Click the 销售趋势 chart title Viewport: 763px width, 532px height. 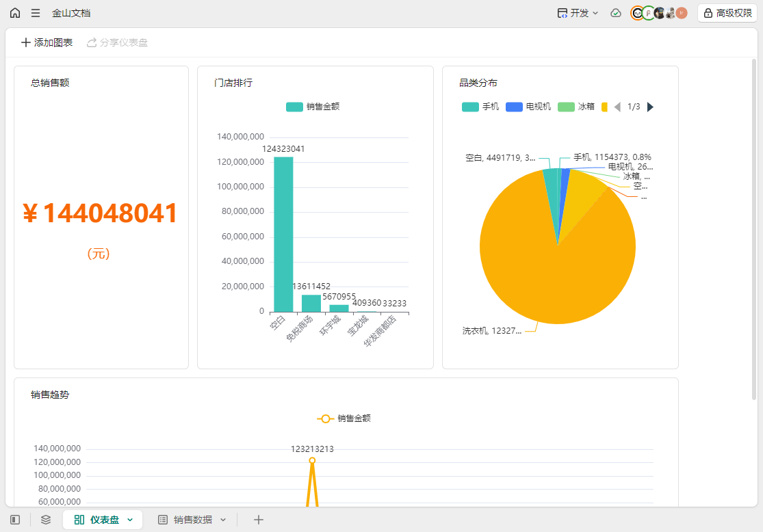(x=50, y=395)
